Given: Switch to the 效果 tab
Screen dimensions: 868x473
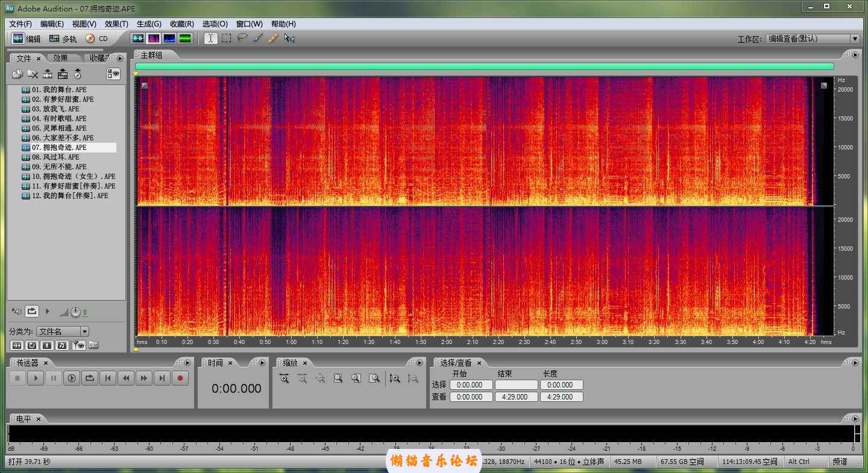Looking at the screenshot, I should pyautogui.click(x=60, y=58).
